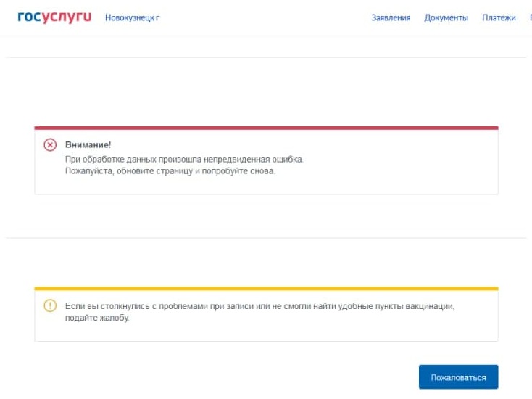Screen dimensions: 532x399
Task: Submit a complaint with the Пожаловаться button
Action: 458,377
